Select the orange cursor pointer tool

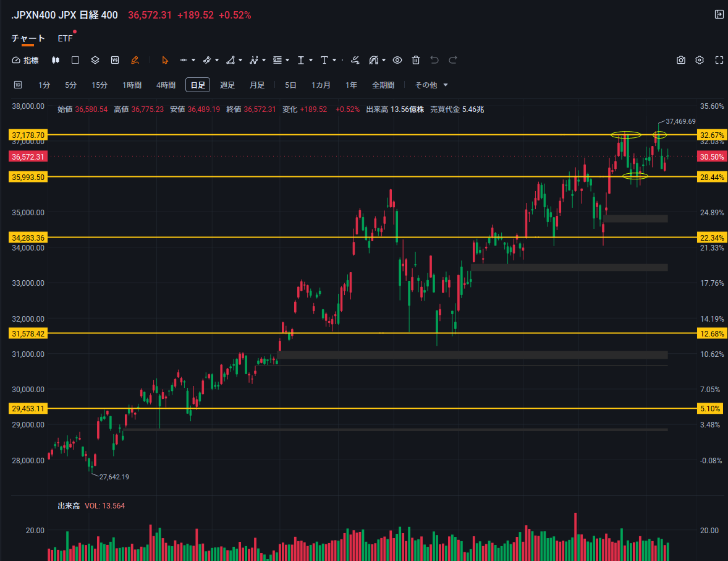click(x=165, y=60)
